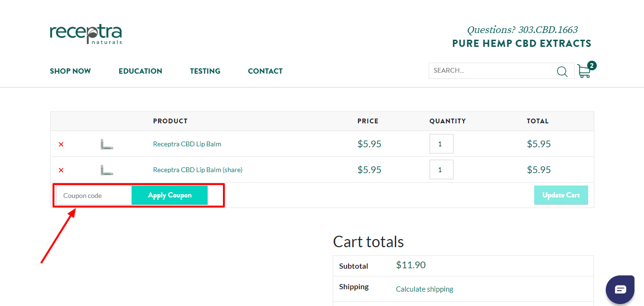The width and height of the screenshot is (644, 306).
Task: Open the Shop Now menu
Action: pyautogui.click(x=70, y=71)
